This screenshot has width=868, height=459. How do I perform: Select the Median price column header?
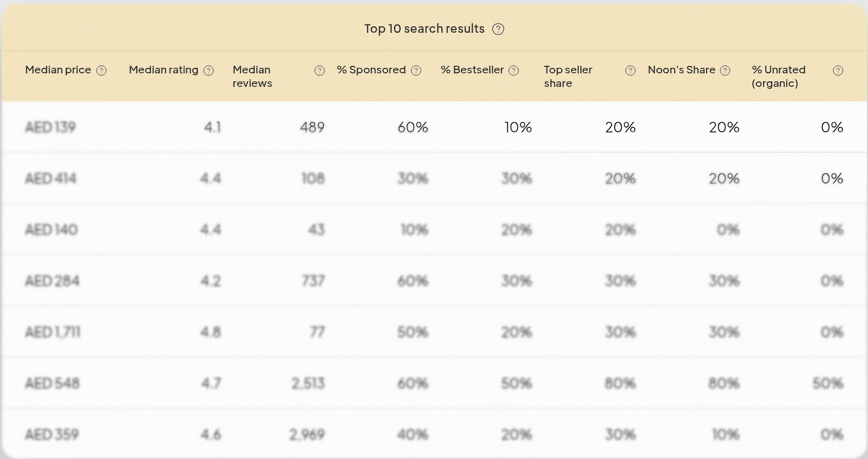pos(58,70)
